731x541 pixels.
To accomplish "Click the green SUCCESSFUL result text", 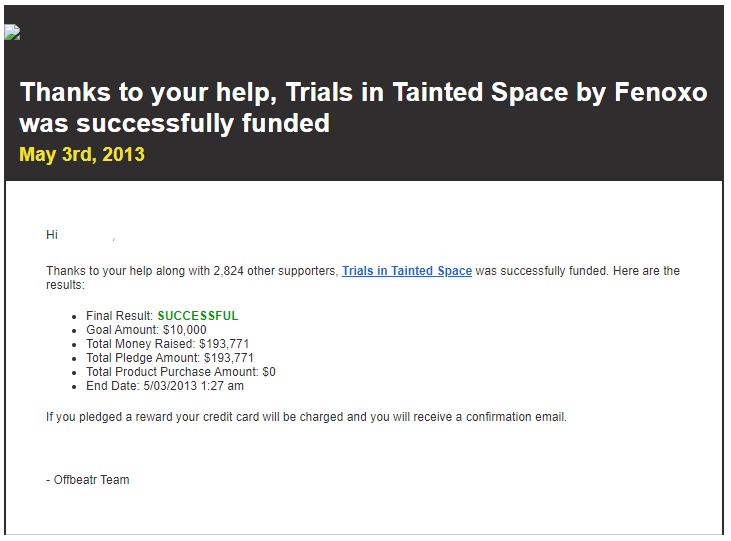I will tap(198, 316).
